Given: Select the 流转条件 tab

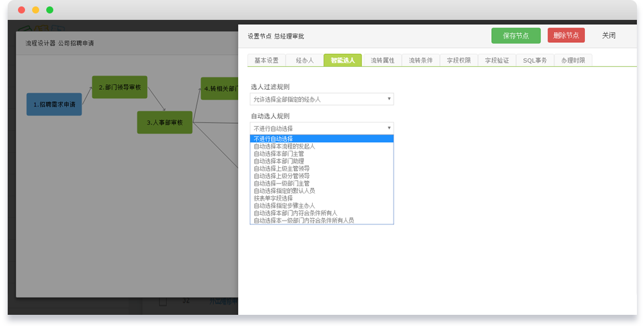Looking at the screenshot, I should (421, 60).
